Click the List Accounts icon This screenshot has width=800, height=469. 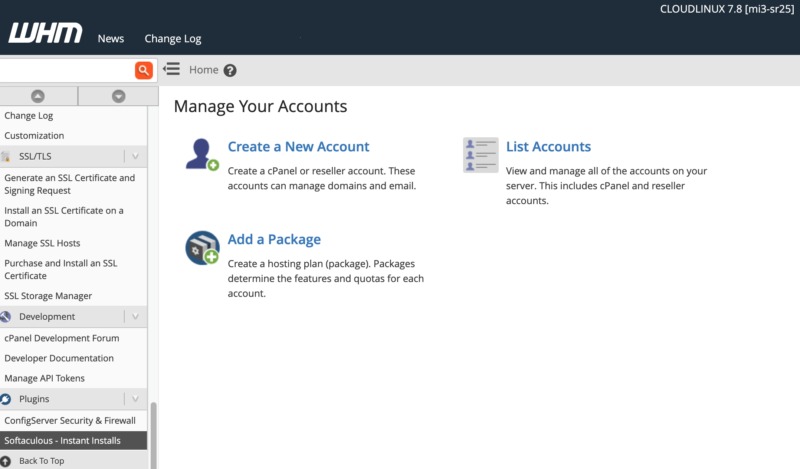pyautogui.click(x=480, y=155)
